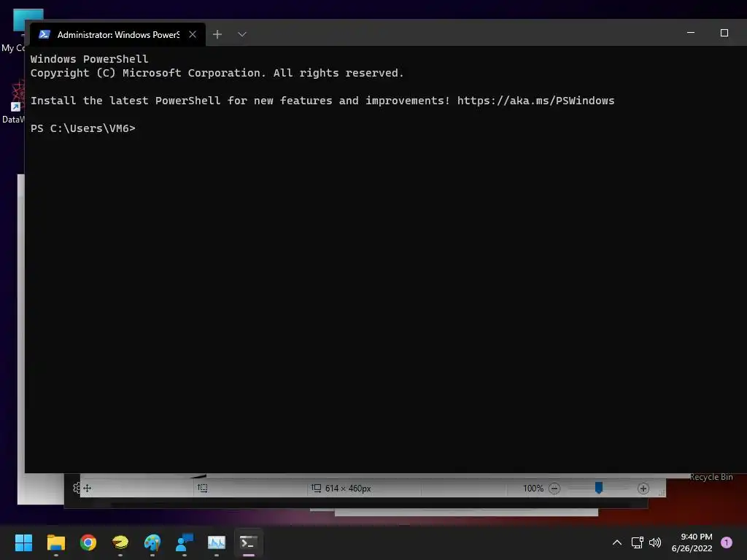Viewport: 747px width, 560px height.
Task: Open the Windows Start menu
Action: [23, 542]
